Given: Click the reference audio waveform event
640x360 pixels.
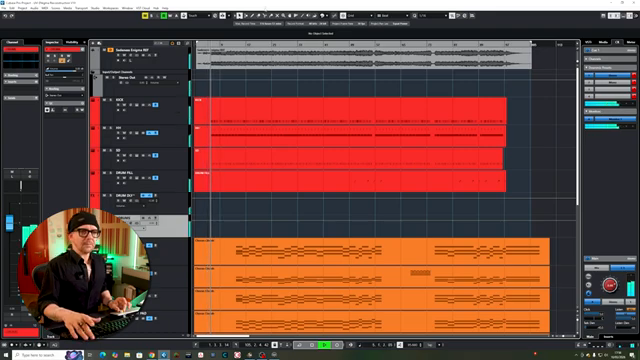Looking at the screenshot, I should [x=363, y=58].
